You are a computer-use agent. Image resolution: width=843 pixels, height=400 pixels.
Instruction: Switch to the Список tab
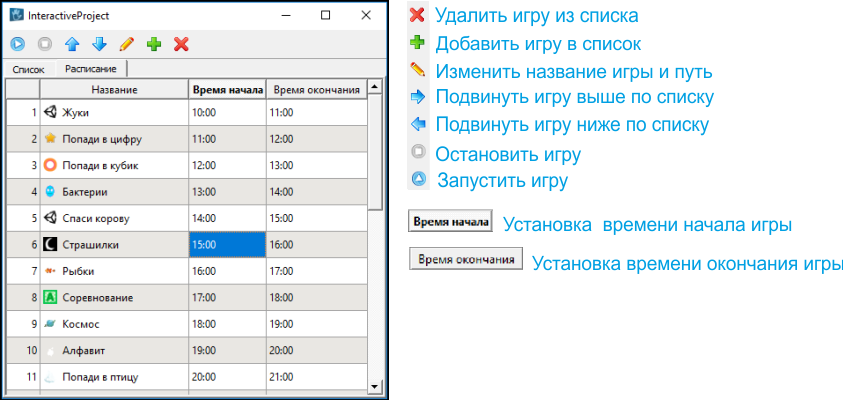point(28,69)
